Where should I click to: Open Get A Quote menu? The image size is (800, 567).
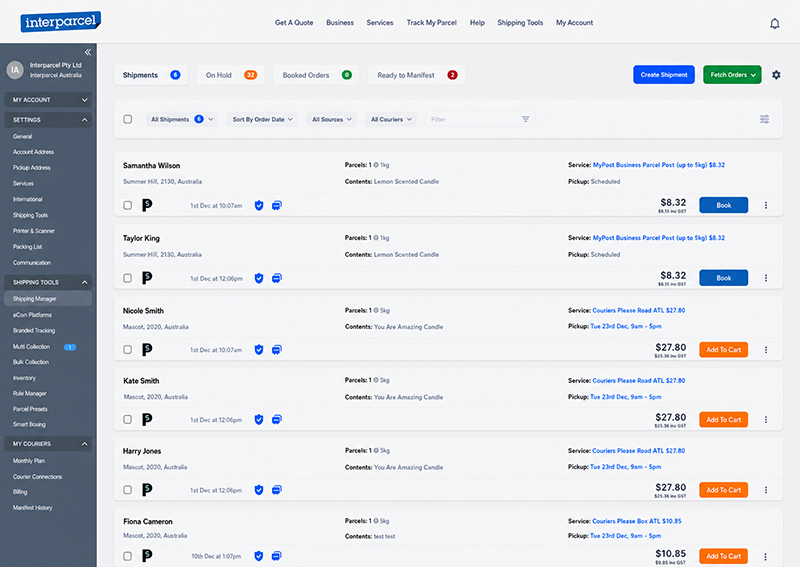tap(294, 23)
